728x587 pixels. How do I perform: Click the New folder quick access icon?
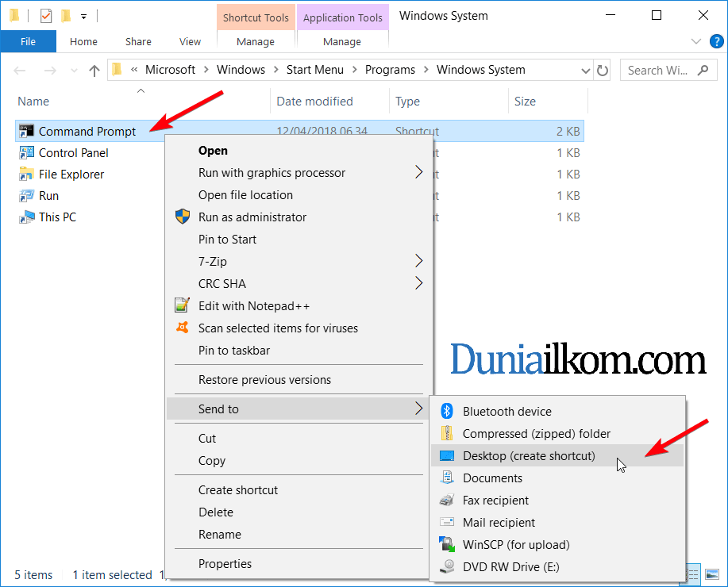click(x=65, y=16)
